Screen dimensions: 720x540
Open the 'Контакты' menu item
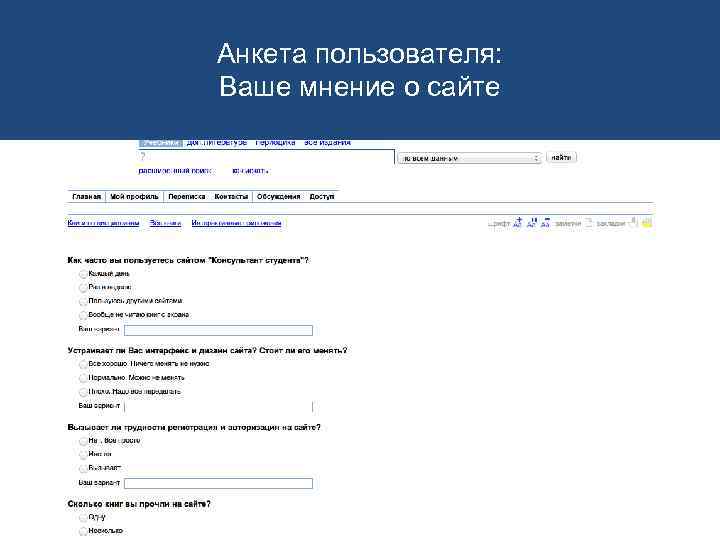(x=231, y=197)
